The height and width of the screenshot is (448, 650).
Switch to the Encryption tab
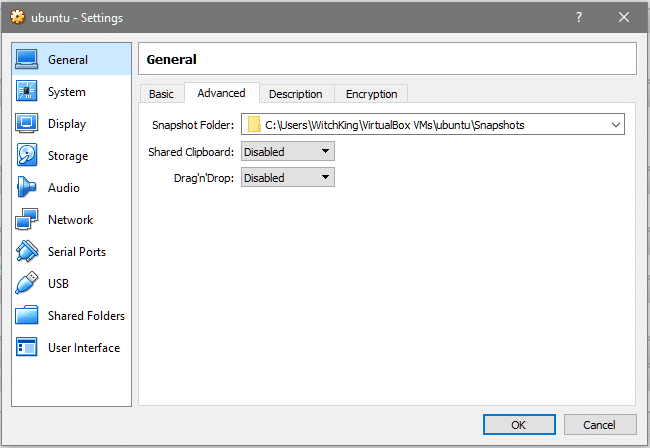coord(371,94)
